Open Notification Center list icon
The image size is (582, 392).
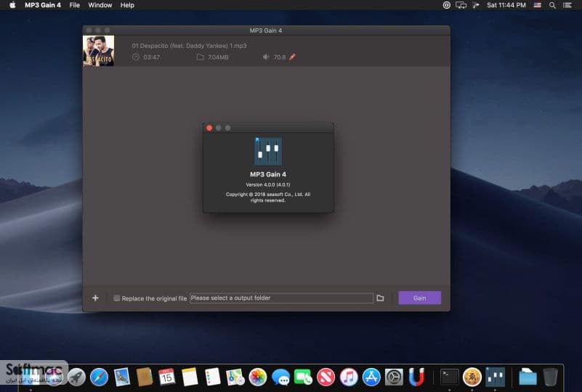[x=567, y=5]
